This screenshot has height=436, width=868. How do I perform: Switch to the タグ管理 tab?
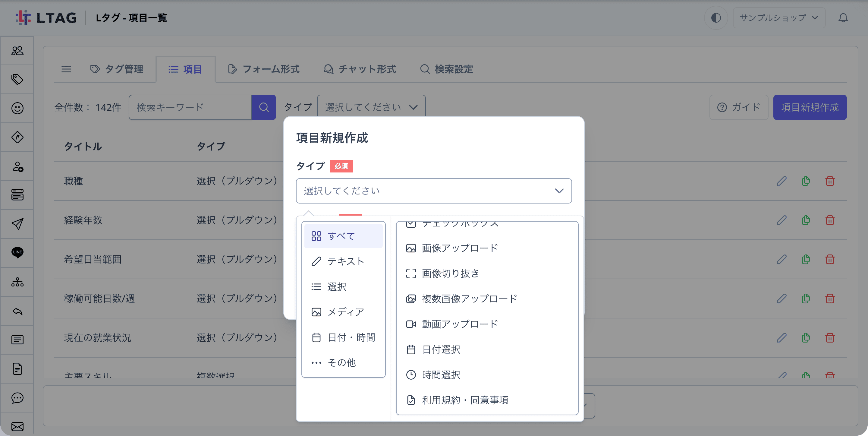[117, 69]
